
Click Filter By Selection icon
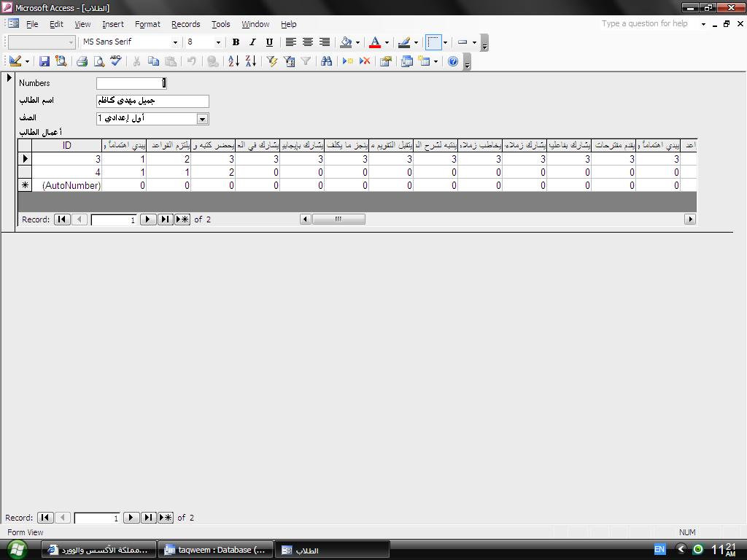point(271,61)
